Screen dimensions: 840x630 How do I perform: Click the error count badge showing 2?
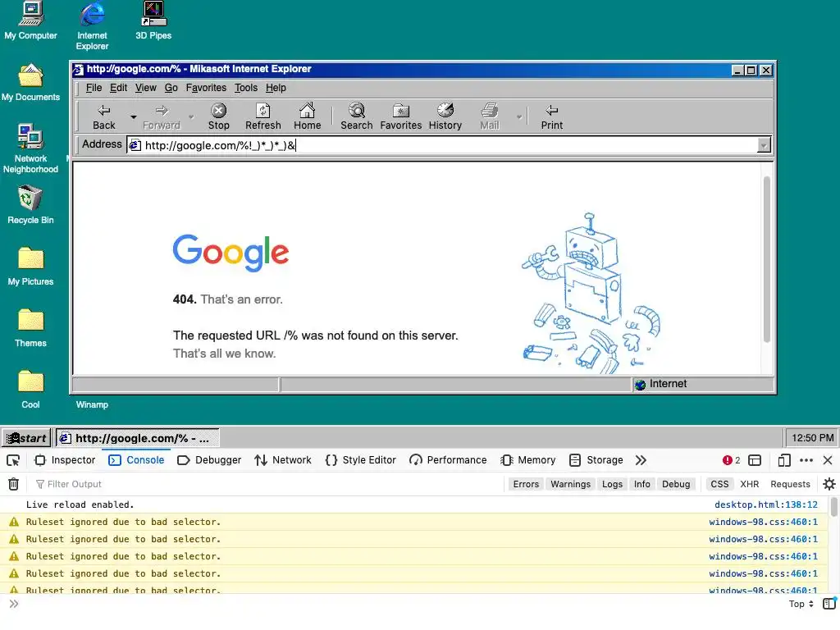coord(731,460)
